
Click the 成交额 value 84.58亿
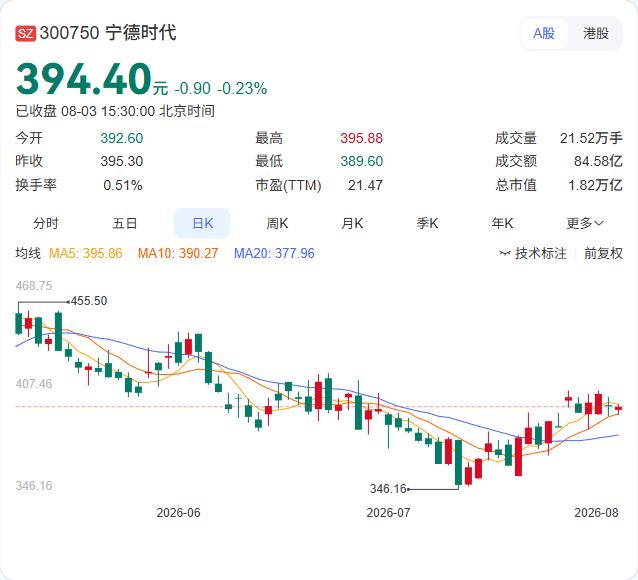coord(598,161)
